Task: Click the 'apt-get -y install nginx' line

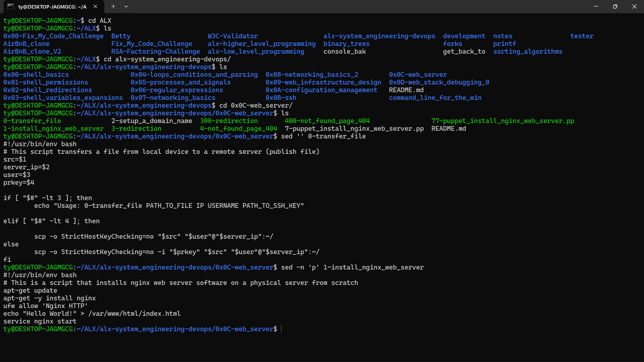Action: [49, 299]
